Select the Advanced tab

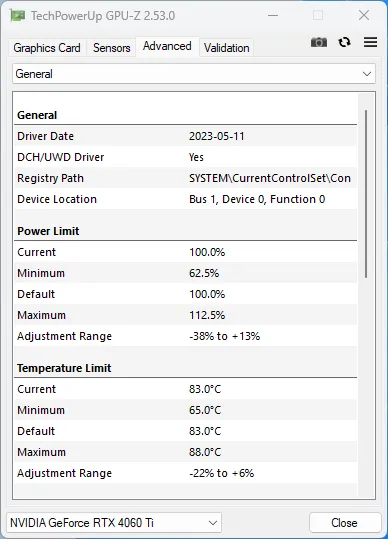[167, 46]
